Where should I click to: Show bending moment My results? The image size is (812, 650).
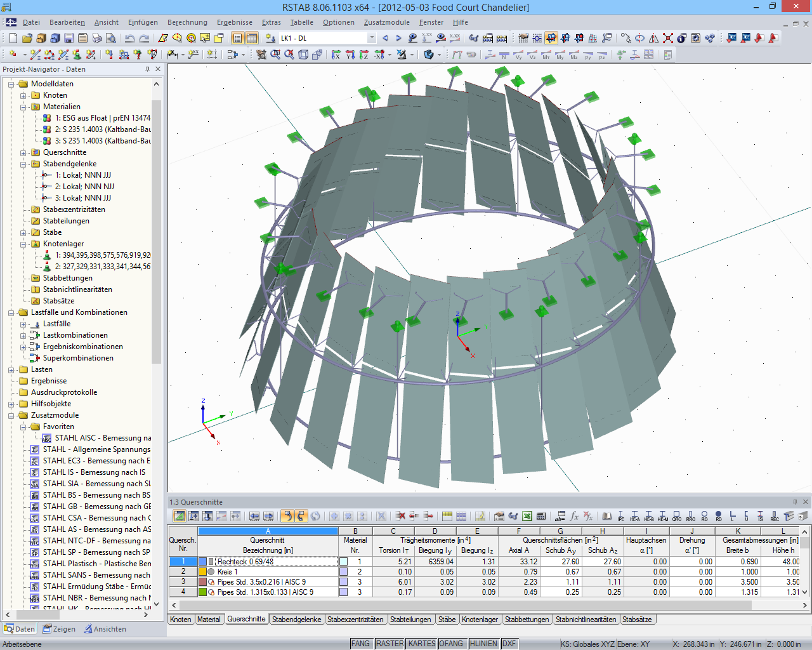click(560, 55)
